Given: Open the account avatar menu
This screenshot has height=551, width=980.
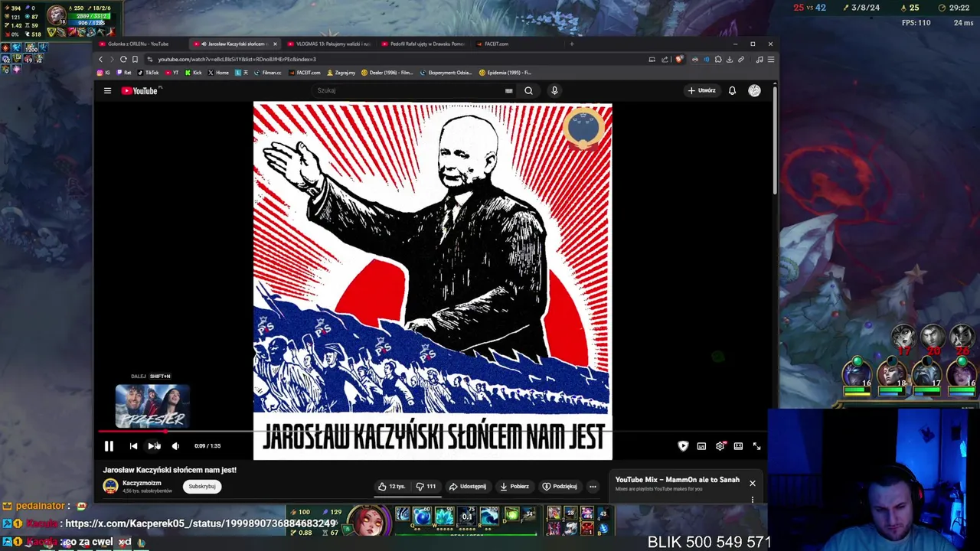Looking at the screenshot, I should [754, 90].
